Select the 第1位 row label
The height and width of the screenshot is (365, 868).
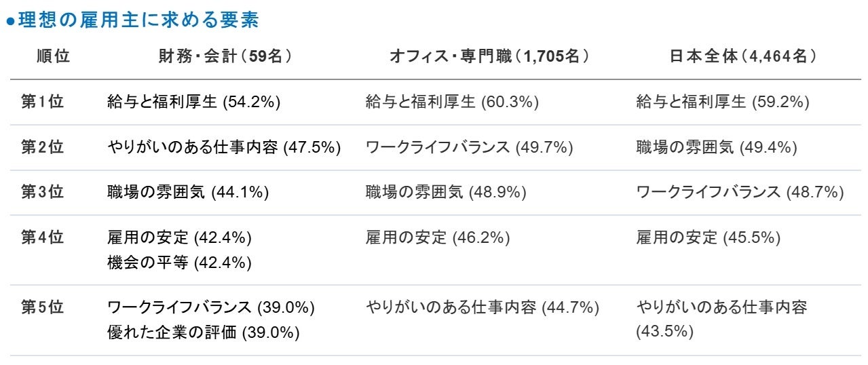coord(42,102)
